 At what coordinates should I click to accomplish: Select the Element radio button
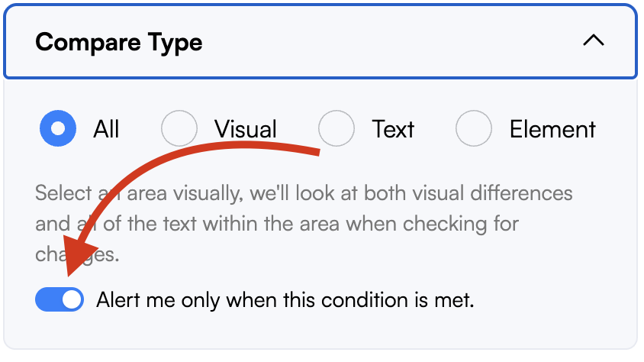(474, 129)
